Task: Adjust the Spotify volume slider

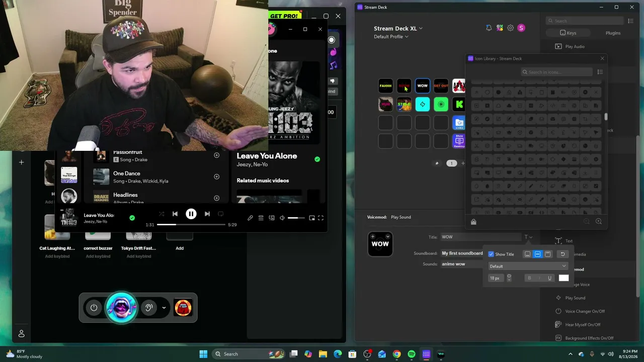Action: [296, 218]
